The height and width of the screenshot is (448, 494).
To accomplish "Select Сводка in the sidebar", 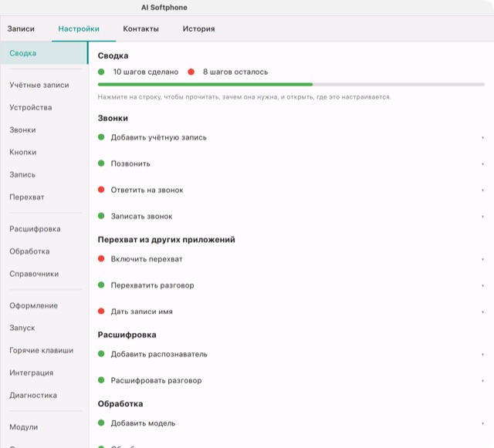I will pos(44,53).
